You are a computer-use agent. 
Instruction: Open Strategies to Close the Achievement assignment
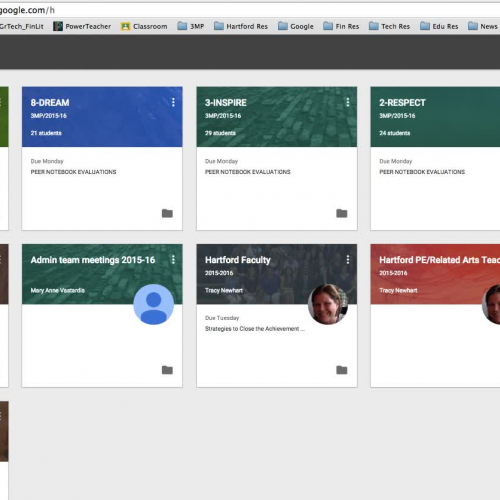(255, 329)
